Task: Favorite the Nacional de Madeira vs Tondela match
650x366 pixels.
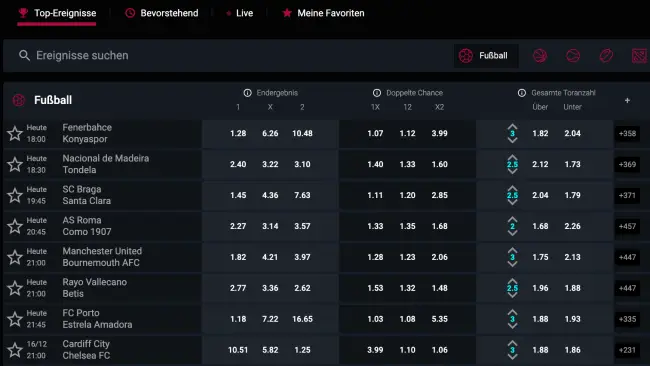Action: coord(15,164)
